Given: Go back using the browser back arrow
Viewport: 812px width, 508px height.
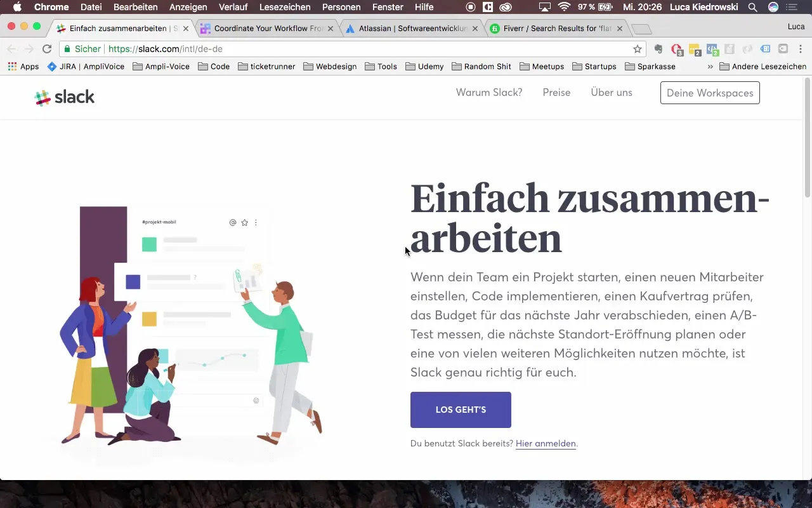Looking at the screenshot, I should coord(11,49).
